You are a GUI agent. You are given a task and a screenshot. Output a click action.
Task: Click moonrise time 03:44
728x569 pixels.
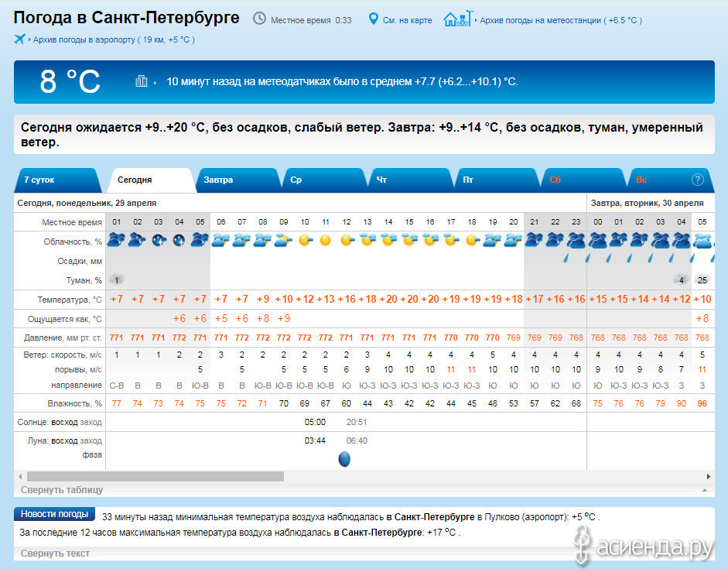[315, 440]
